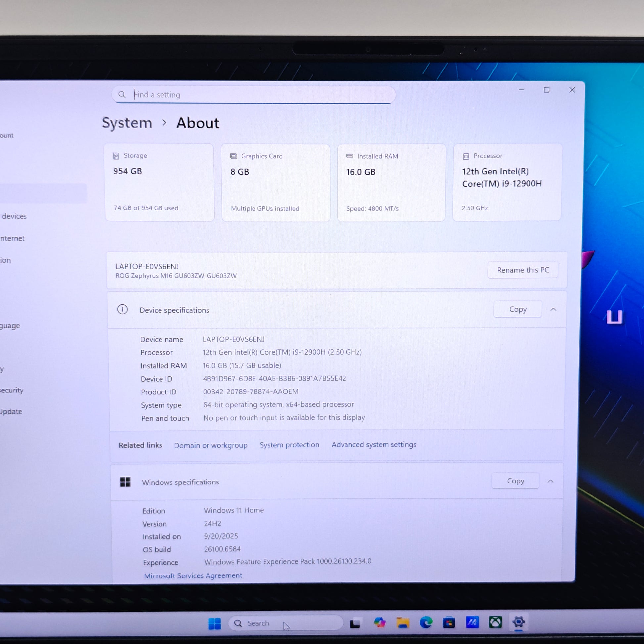Open Copilot from the taskbar
This screenshot has width=644, height=644.
380,622
